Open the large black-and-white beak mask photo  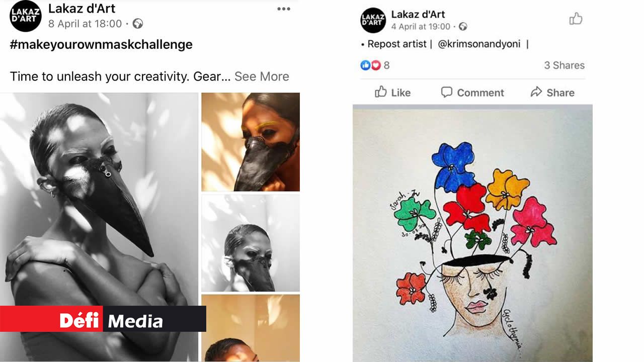[99, 201]
